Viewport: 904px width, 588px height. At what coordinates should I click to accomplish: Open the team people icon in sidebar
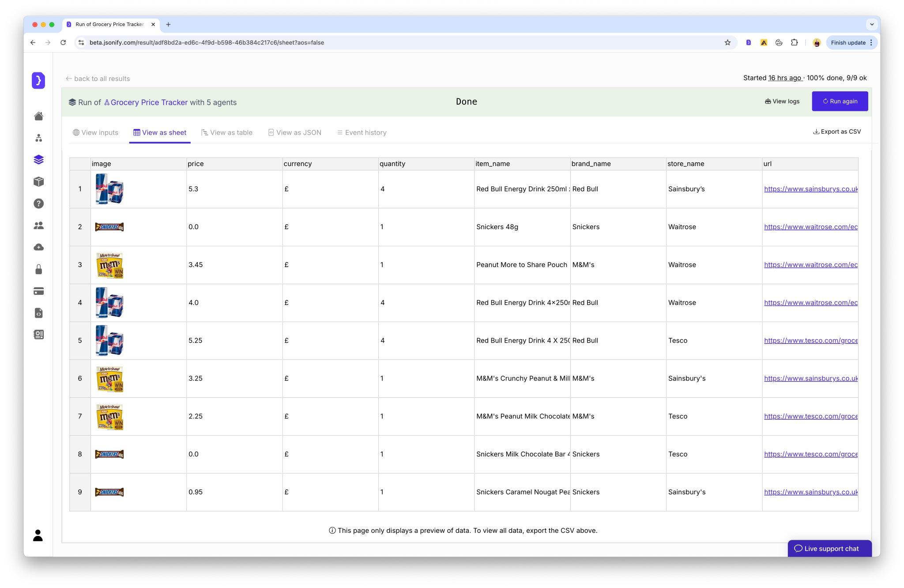pyautogui.click(x=38, y=226)
